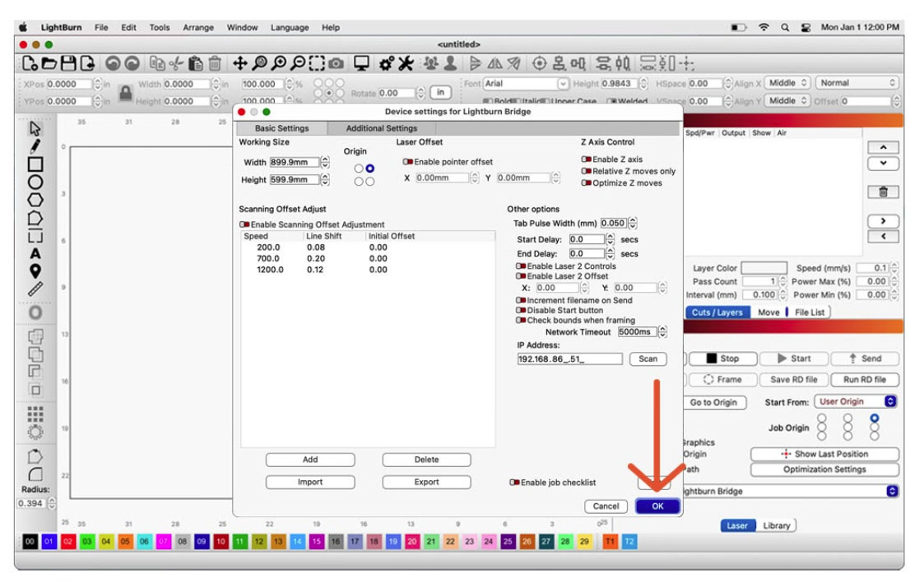
Task: Open Device Settings wrench icon
Action: pos(406,63)
